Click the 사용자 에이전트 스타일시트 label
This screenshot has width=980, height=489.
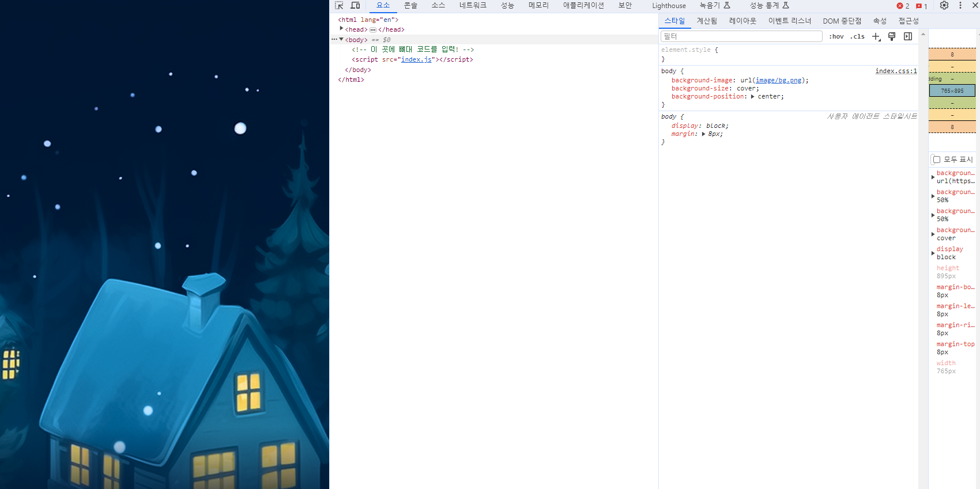click(x=872, y=116)
